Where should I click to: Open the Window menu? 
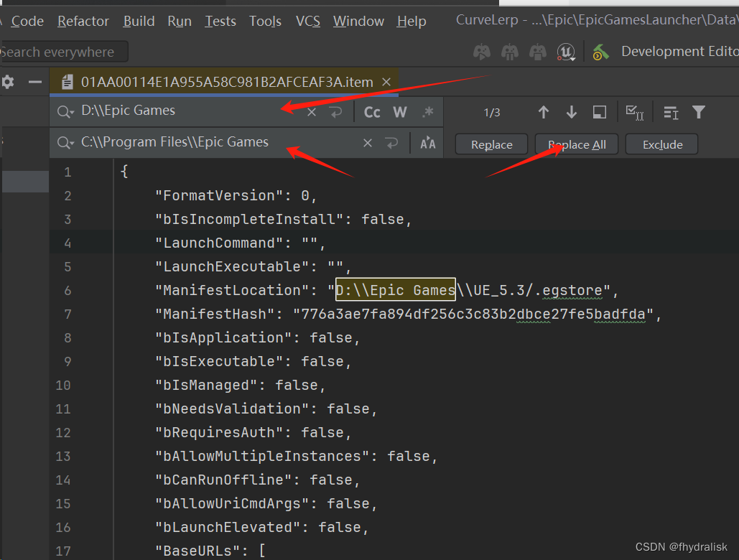(358, 22)
